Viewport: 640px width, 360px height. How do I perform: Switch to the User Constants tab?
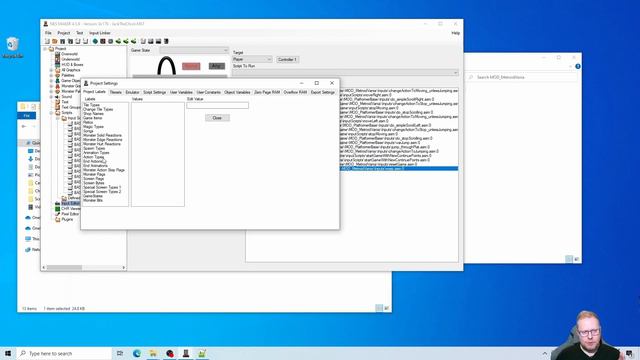click(x=208, y=92)
